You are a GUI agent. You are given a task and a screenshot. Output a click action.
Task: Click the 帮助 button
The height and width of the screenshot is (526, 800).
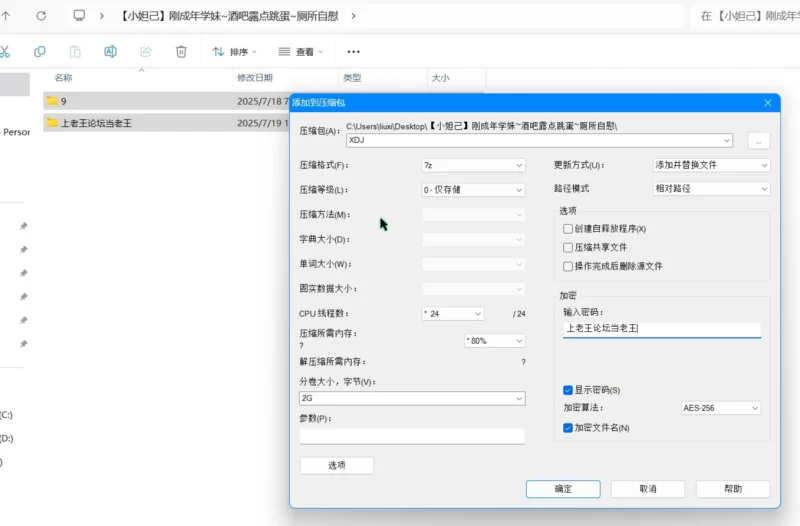pos(733,489)
